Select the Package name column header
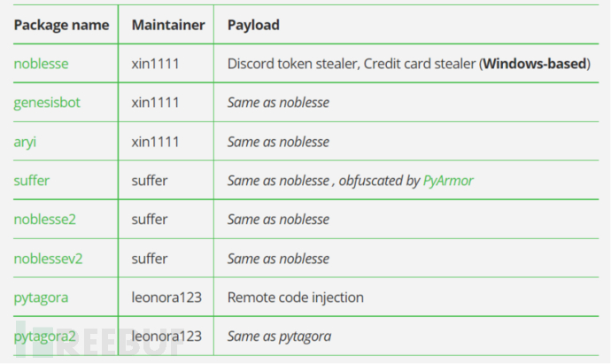The width and height of the screenshot is (611, 364). point(62,25)
